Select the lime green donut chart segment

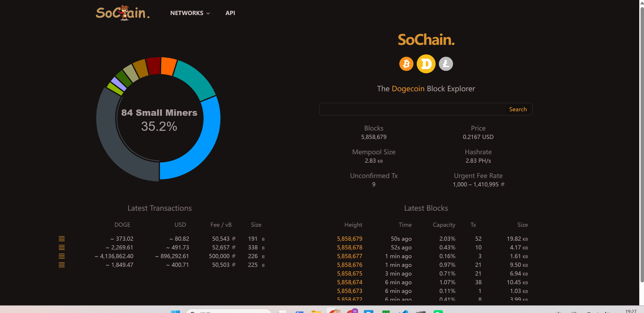(115, 89)
